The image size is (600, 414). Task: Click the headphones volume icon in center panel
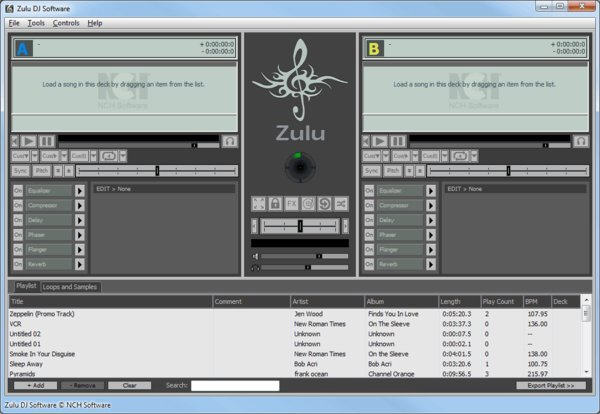pos(255,267)
